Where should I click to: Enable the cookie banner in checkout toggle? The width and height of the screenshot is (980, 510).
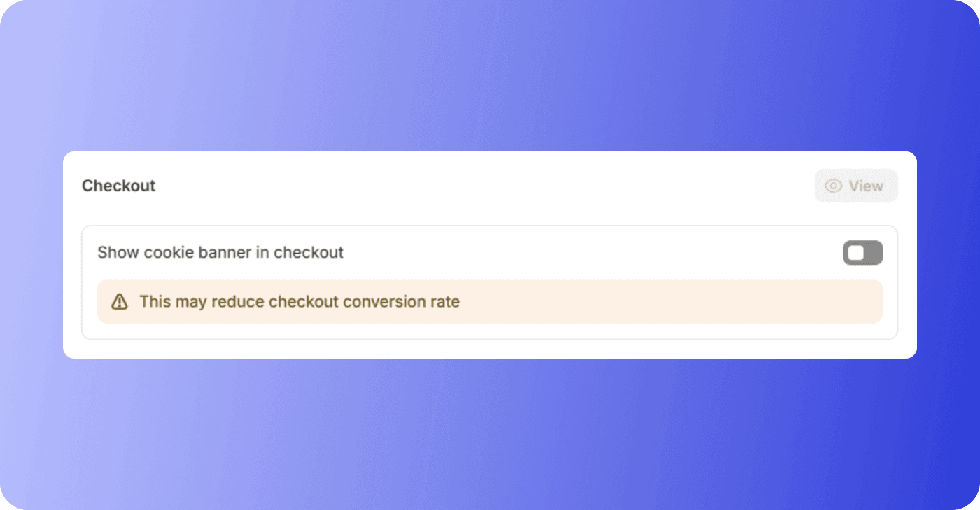coord(863,253)
